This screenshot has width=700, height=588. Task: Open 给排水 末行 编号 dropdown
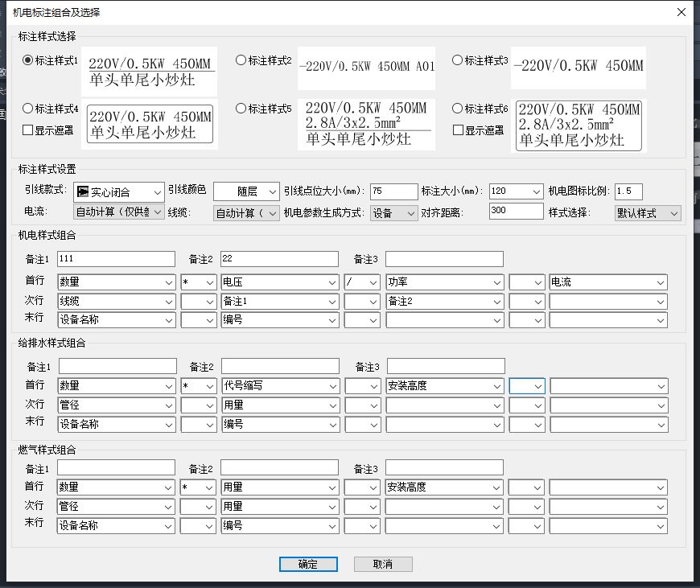(x=280, y=424)
